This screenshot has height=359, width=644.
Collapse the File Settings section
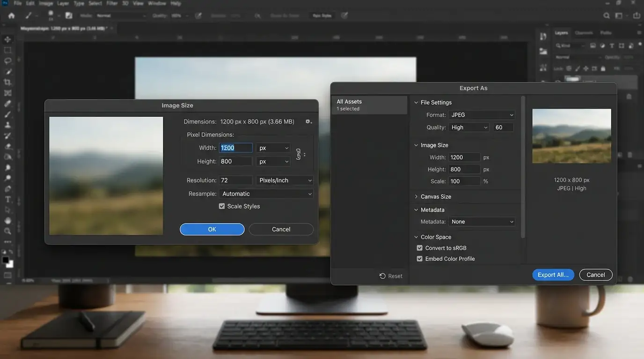click(416, 102)
